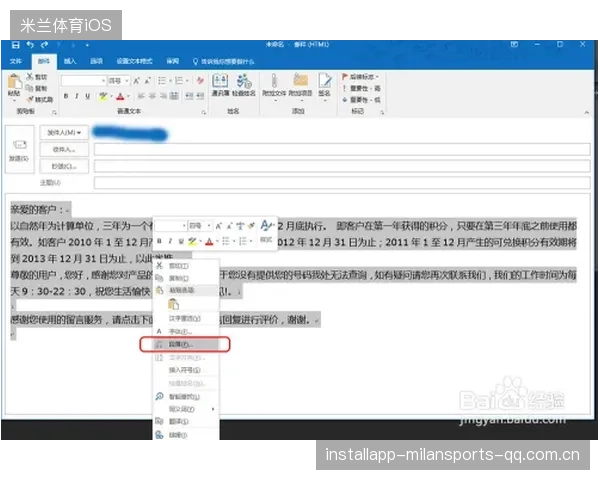Screen dimensions: 600x480
Task: Click the 剪切 scissors in the ribbon
Action: pyautogui.click(x=37, y=77)
